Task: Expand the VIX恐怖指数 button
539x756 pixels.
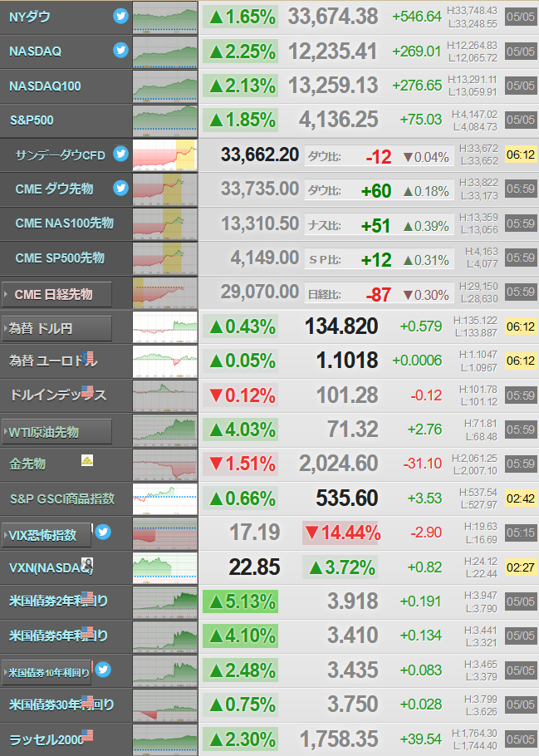Action: tap(47, 535)
